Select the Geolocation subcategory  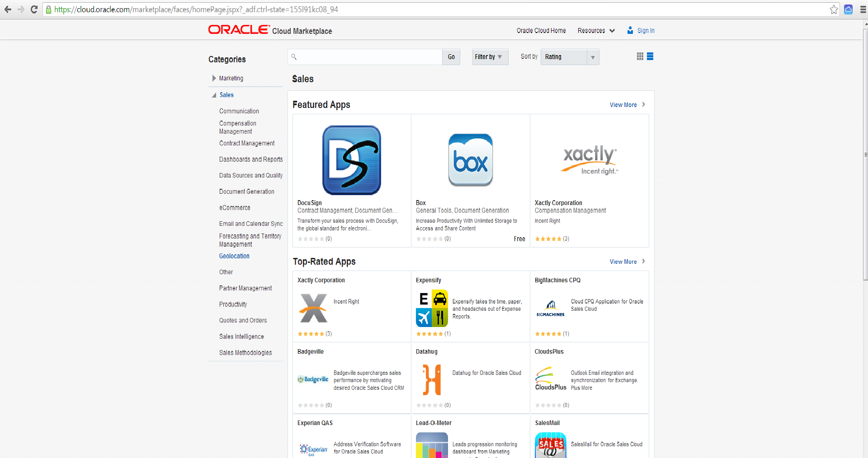[234, 256]
